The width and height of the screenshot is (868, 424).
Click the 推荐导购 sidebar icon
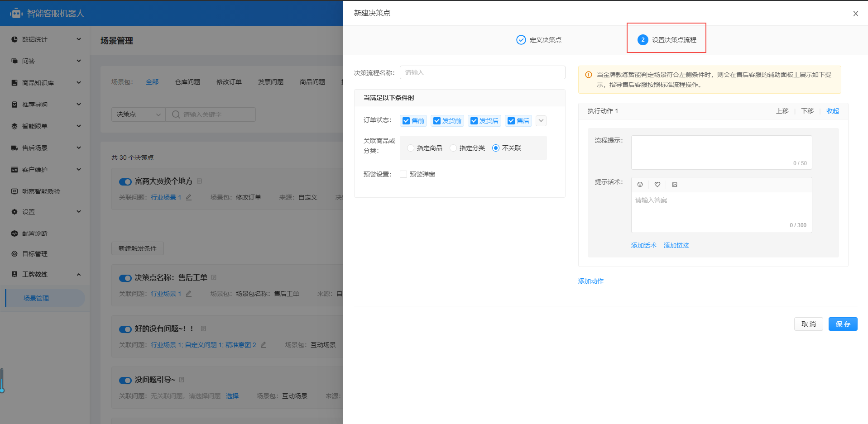point(14,105)
